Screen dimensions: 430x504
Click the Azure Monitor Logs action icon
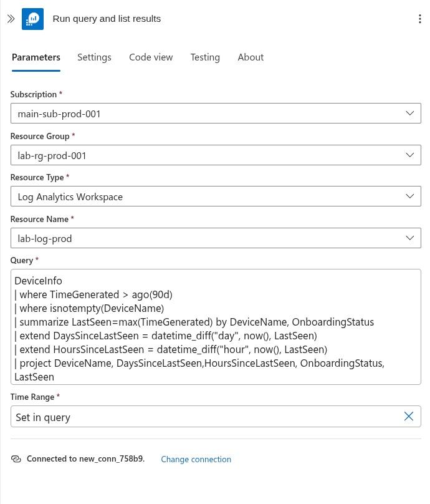pos(33,19)
